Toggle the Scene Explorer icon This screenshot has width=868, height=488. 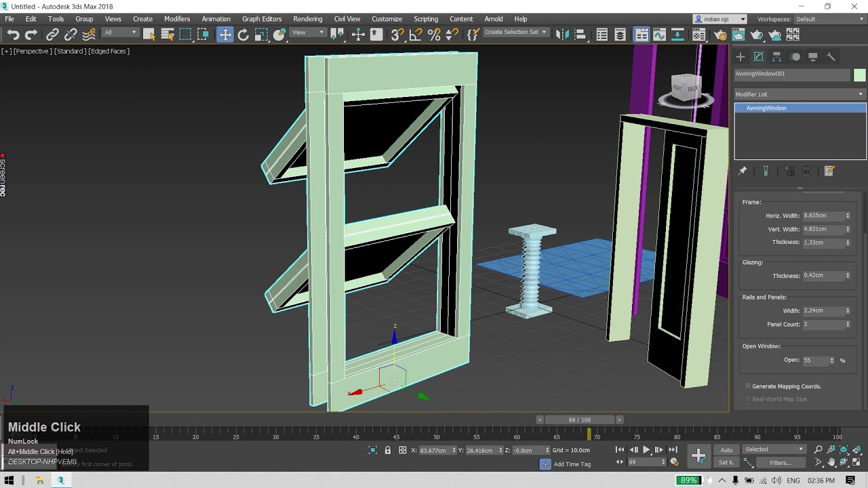click(601, 35)
